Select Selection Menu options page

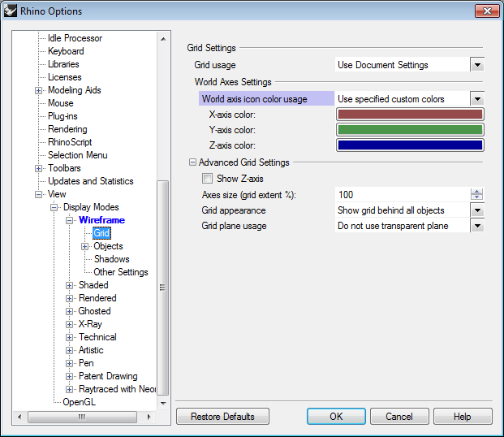(77, 155)
